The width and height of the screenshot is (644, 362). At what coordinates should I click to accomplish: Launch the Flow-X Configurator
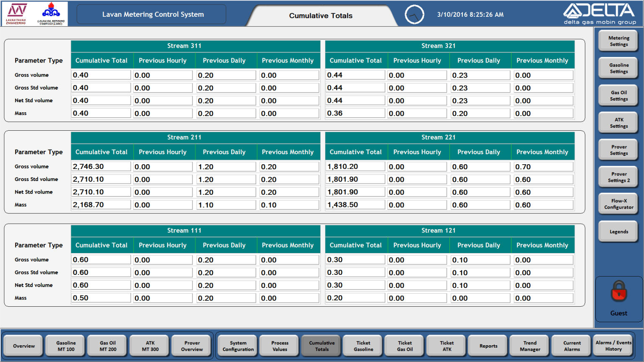coord(618,204)
